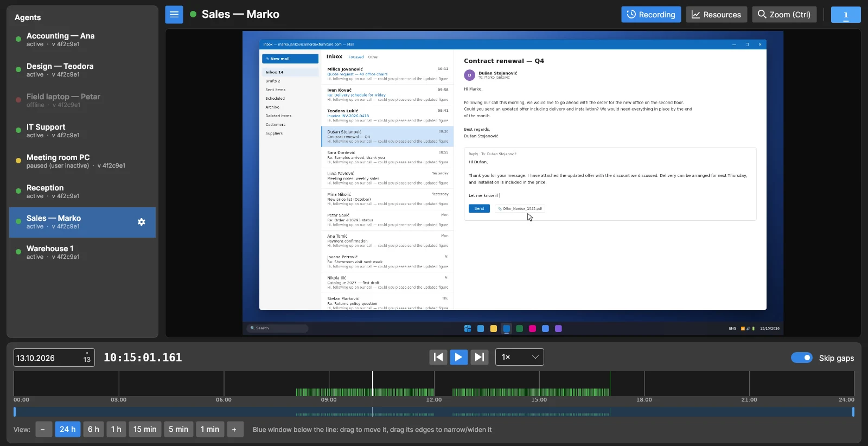Activate Zoom (Ctrl) tool
The width and height of the screenshot is (868, 446).
pyautogui.click(x=784, y=15)
